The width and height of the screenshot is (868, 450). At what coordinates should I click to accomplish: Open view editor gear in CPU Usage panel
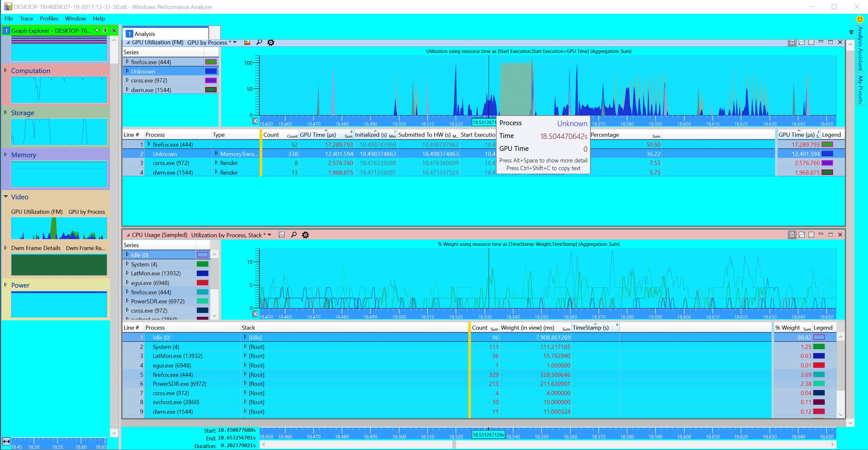305,235
